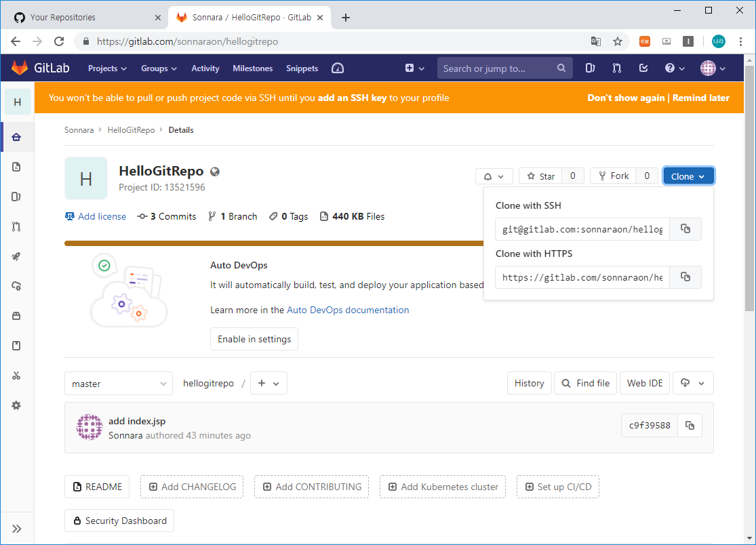Expand the sidebar with double-chevron icon
The width and height of the screenshot is (756, 545).
(x=17, y=529)
